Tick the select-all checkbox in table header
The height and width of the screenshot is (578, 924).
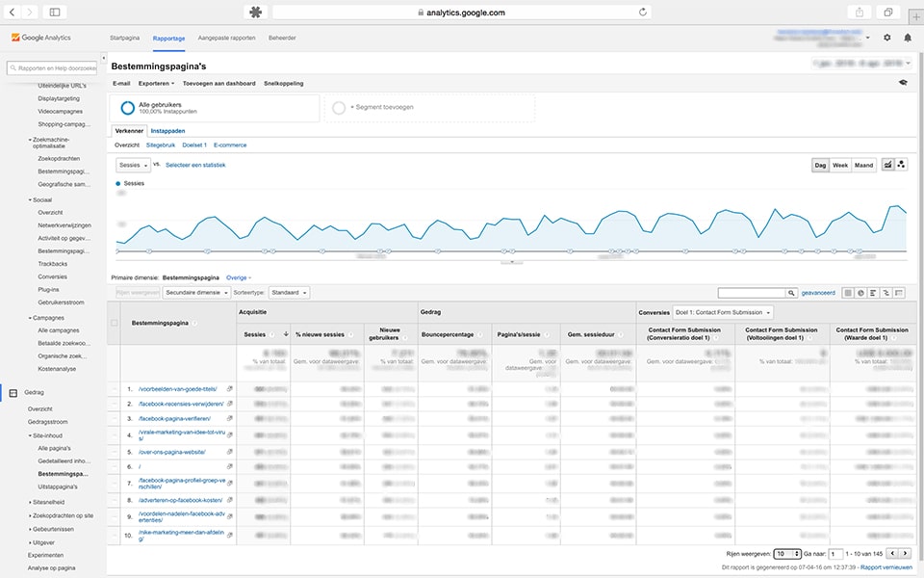coord(115,323)
